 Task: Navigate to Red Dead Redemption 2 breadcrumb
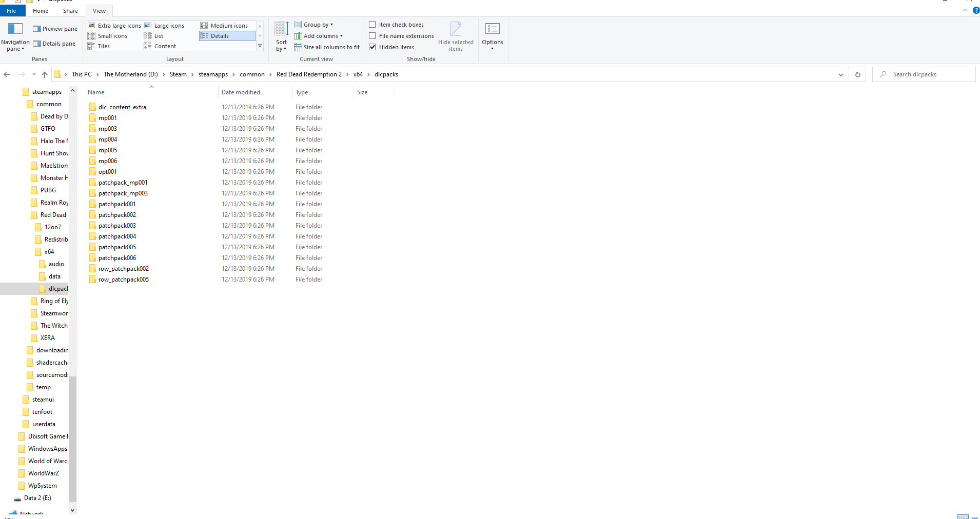[308, 74]
